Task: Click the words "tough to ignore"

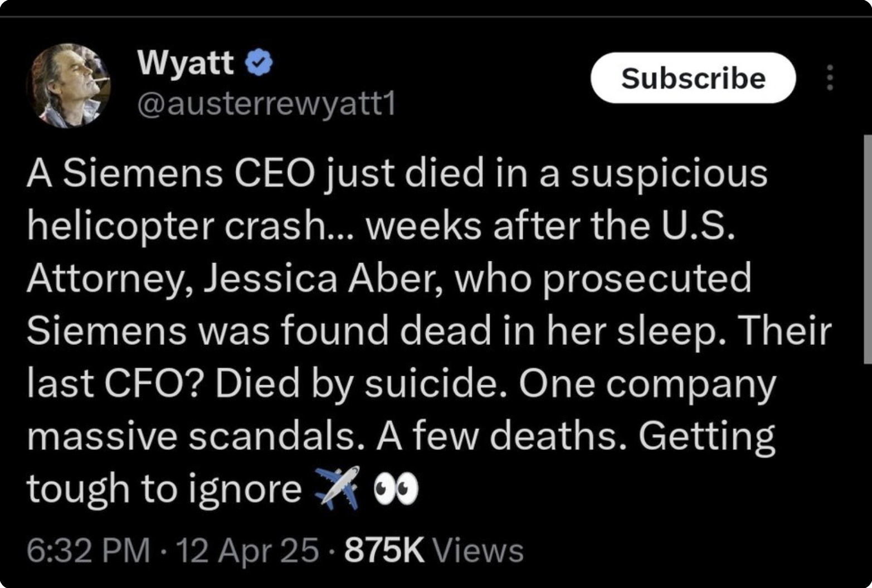Action: point(164,489)
